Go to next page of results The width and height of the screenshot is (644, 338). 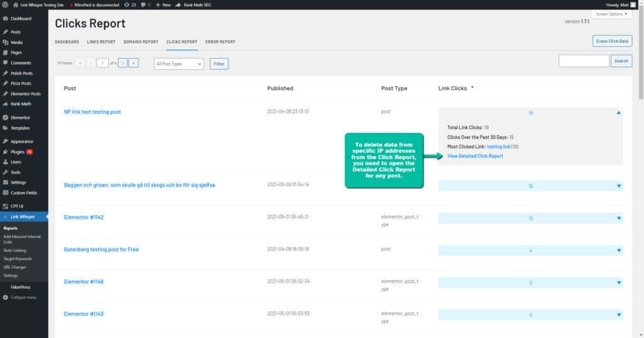coord(123,63)
